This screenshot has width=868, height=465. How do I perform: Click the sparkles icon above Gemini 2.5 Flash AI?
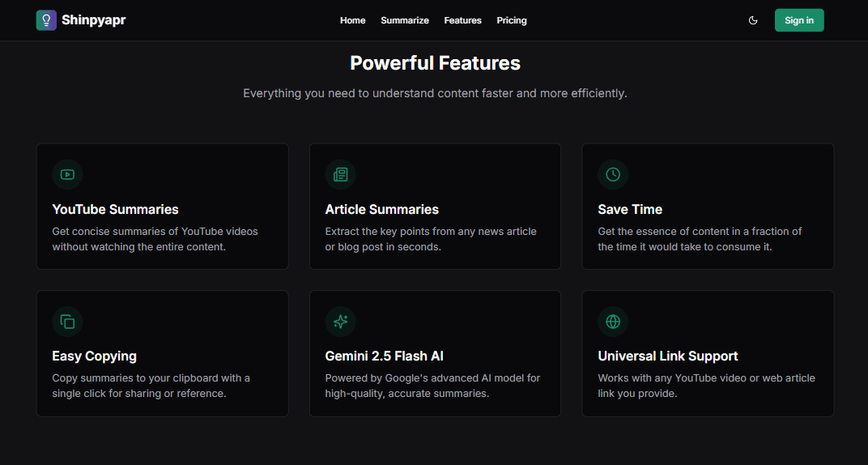[341, 322]
